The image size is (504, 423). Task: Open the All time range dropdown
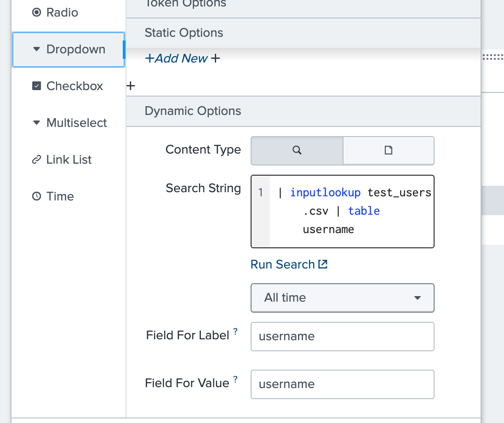click(342, 297)
